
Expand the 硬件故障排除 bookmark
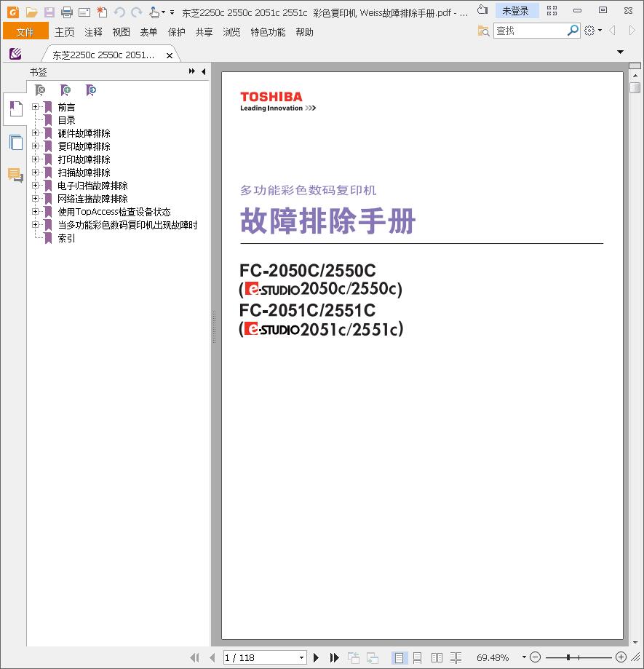[36, 132]
